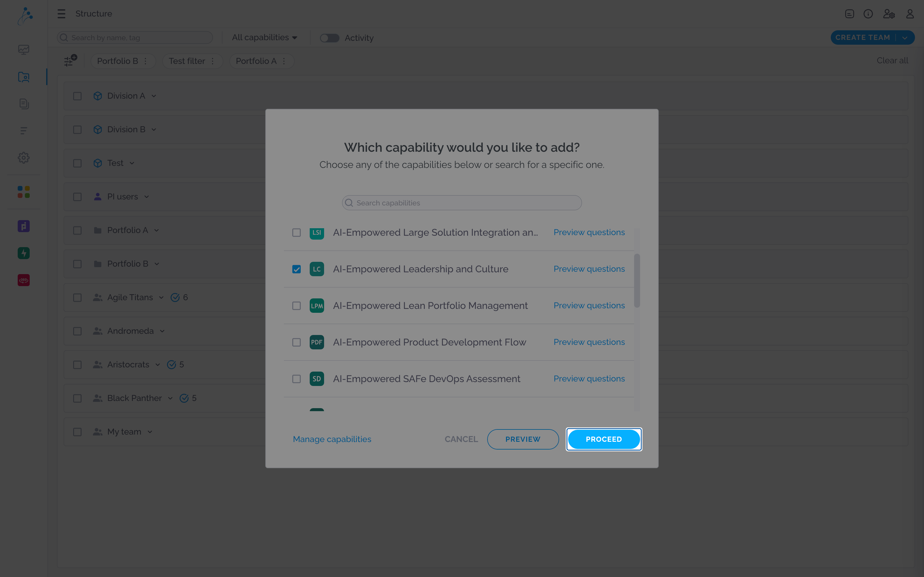Screen dimensions: 924x577
Task: Click the capabilities list scrollbar
Action: tap(637, 280)
